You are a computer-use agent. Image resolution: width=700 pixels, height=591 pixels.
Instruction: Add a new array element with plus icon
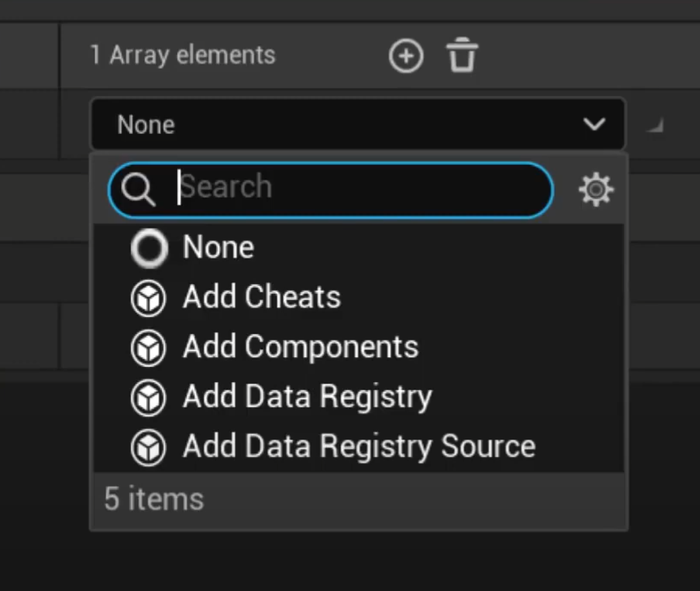click(406, 56)
